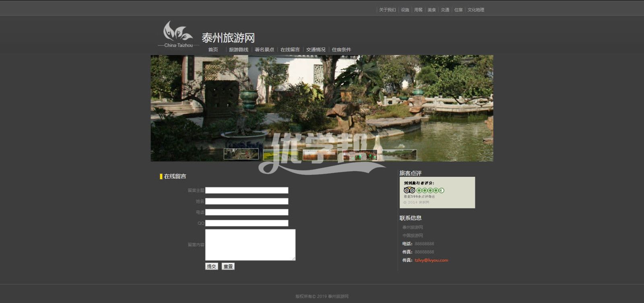Screen dimensions: 644x303
Task: Click the tzlvy@lvyou.com email link
Action: point(431,260)
